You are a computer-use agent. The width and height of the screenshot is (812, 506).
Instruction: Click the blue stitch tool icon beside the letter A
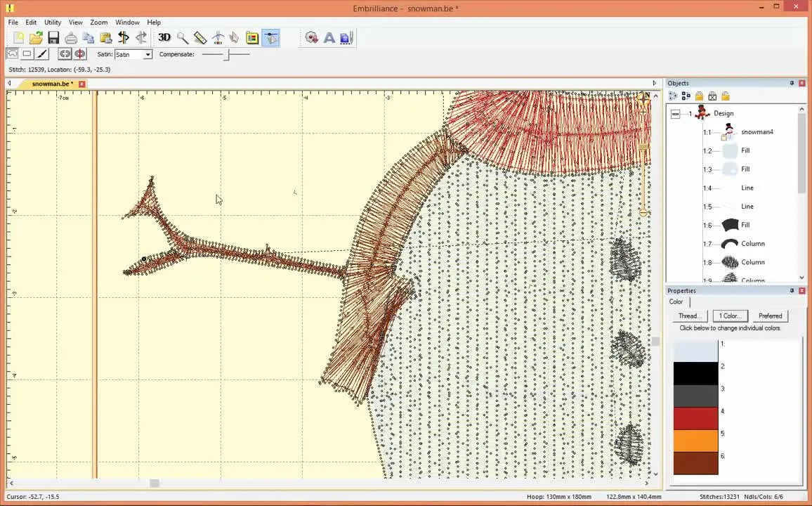[x=346, y=38]
